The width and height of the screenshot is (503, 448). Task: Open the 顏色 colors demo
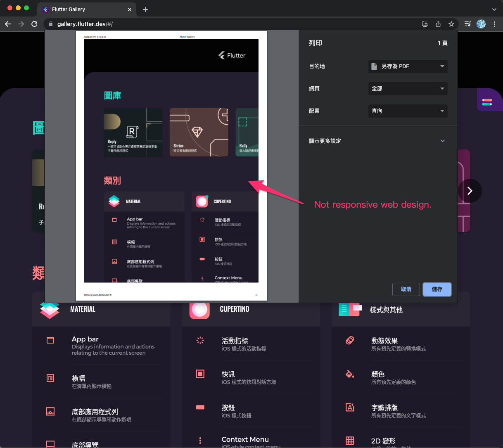pos(401,377)
